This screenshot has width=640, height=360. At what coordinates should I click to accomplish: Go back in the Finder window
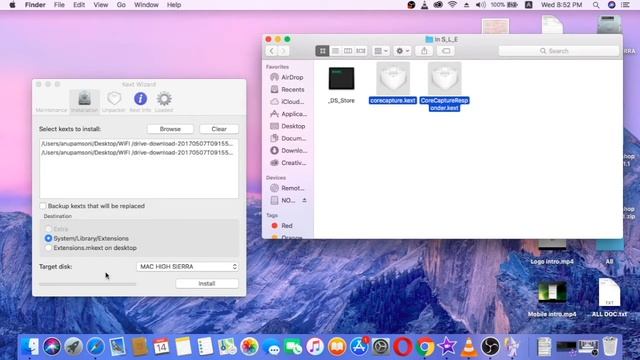pyautogui.click(x=271, y=51)
